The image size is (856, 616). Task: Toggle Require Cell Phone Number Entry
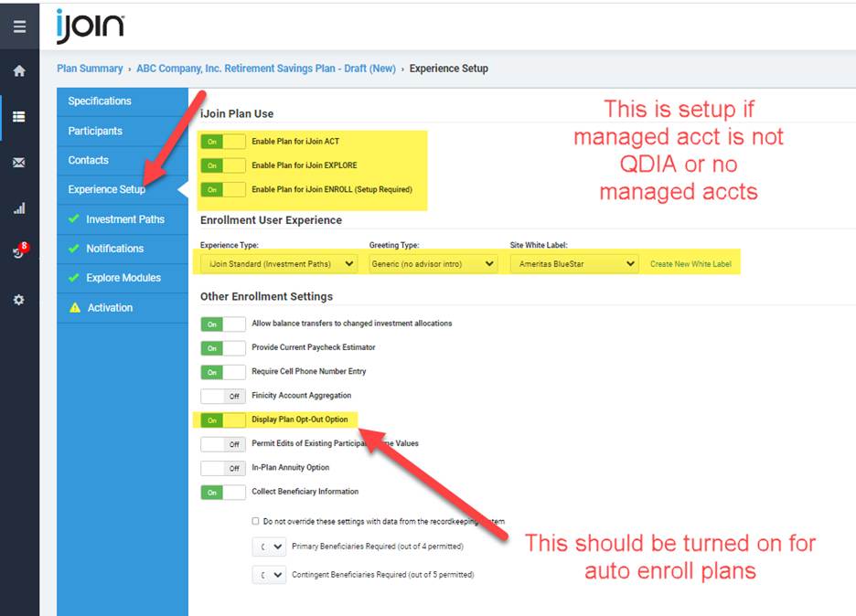[x=223, y=372]
